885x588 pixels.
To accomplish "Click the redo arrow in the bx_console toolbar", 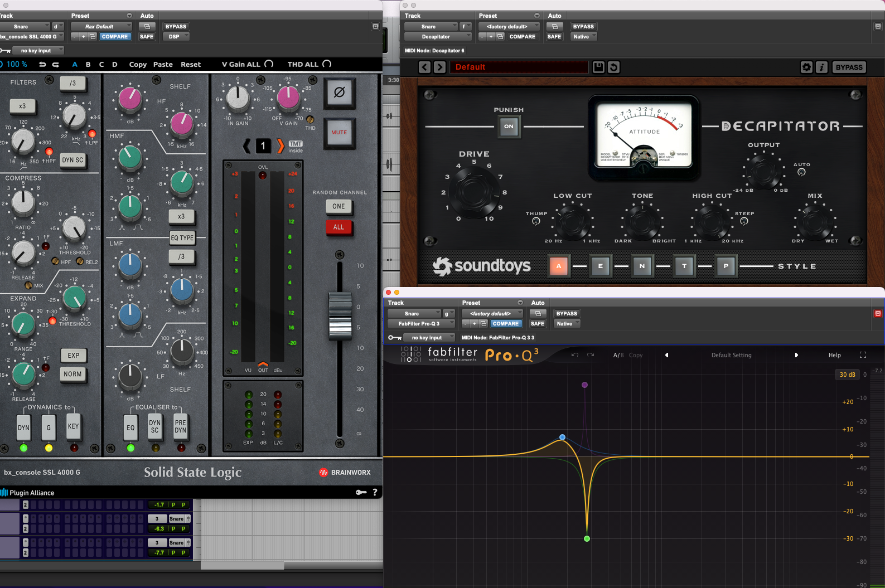I will click(x=56, y=65).
